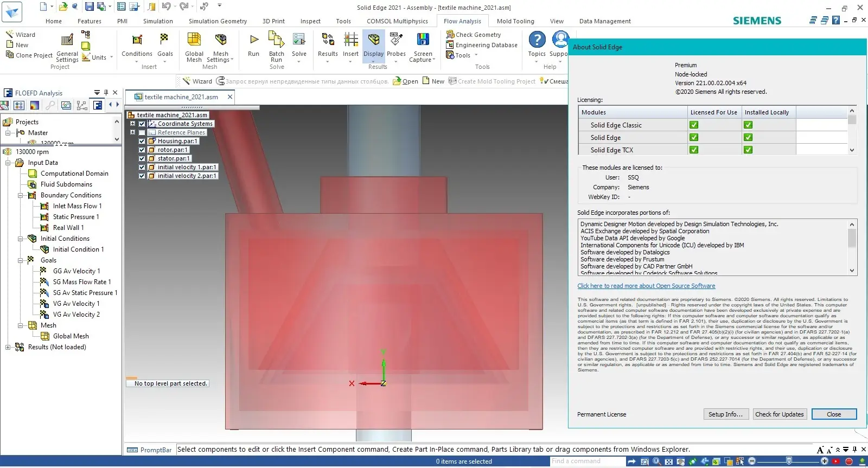Click the Save icon in quick access toolbar

point(89,7)
